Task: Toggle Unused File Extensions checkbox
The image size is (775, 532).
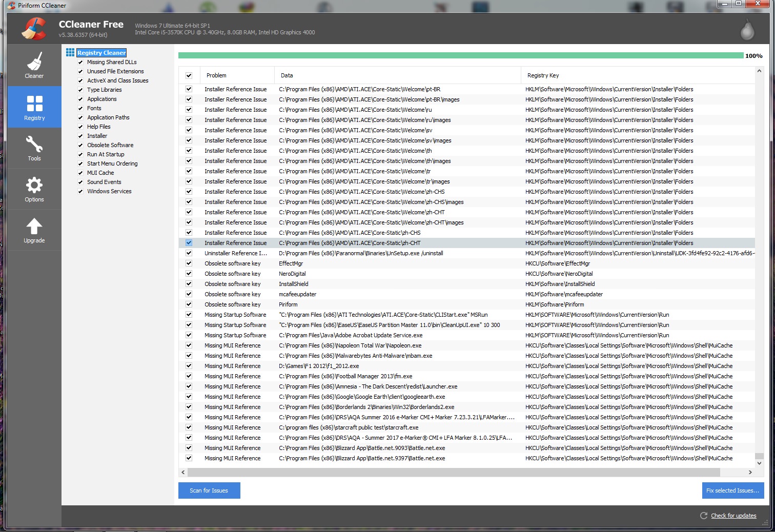Action: pyautogui.click(x=80, y=71)
